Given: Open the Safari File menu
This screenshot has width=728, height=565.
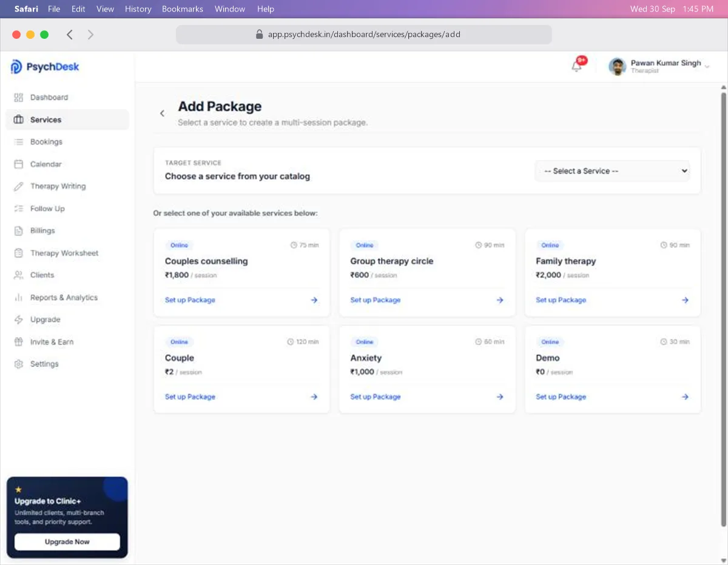Looking at the screenshot, I should [54, 9].
